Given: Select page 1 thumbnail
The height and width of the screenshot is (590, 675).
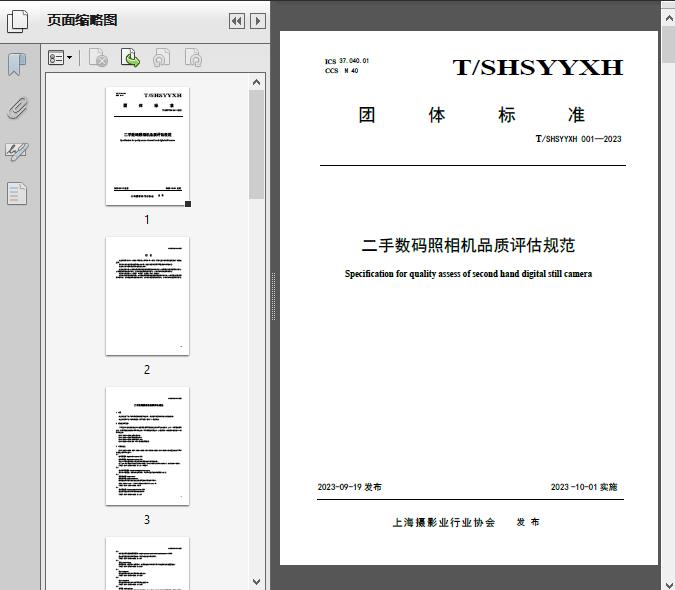Looking at the screenshot, I should coord(147,146).
